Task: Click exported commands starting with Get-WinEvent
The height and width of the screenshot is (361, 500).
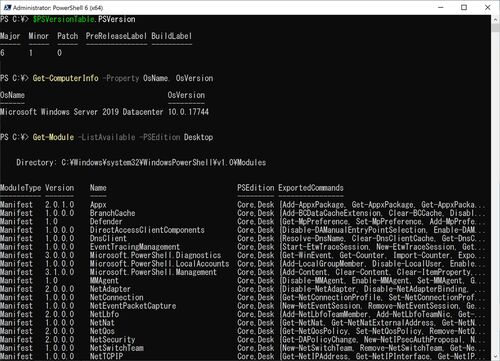Action: click(x=383, y=255)
